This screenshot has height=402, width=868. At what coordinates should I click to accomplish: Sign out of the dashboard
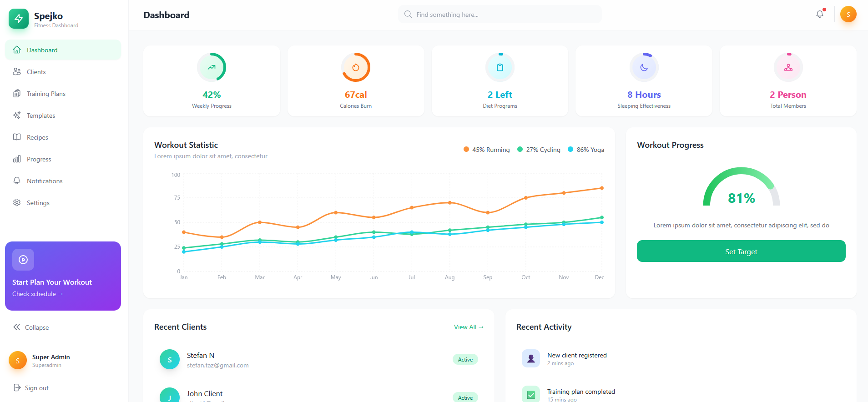(x=31, y=388)
